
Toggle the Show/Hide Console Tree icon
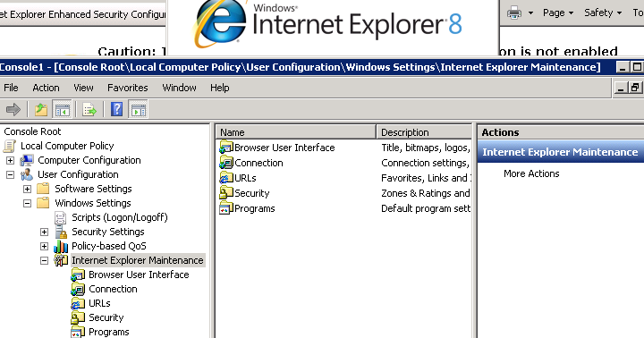tap(63, 110)
